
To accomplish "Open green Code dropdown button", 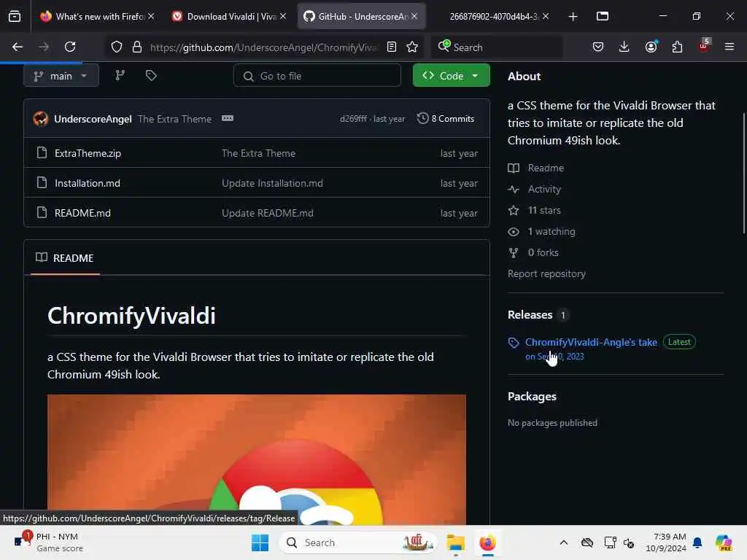I will 451,75.
